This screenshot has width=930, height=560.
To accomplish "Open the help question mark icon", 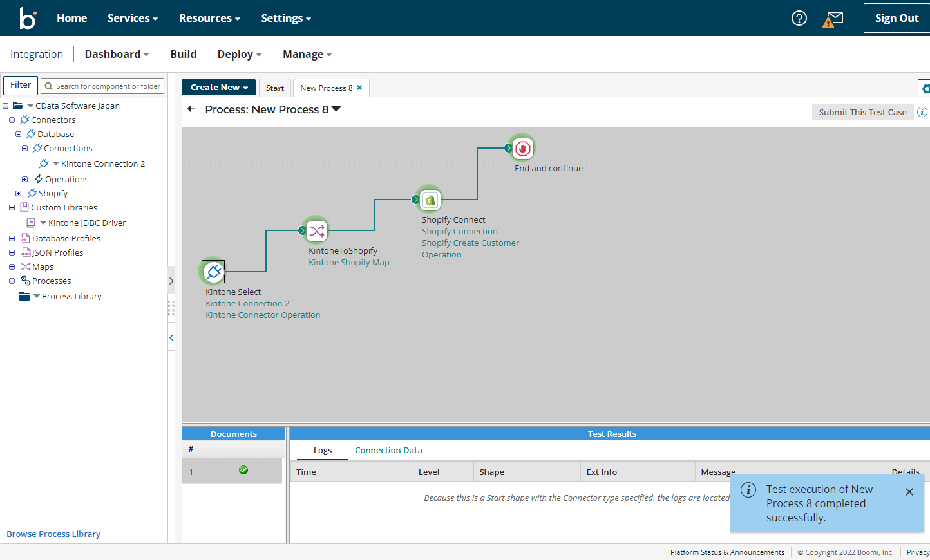I will (x=799, y=18).
